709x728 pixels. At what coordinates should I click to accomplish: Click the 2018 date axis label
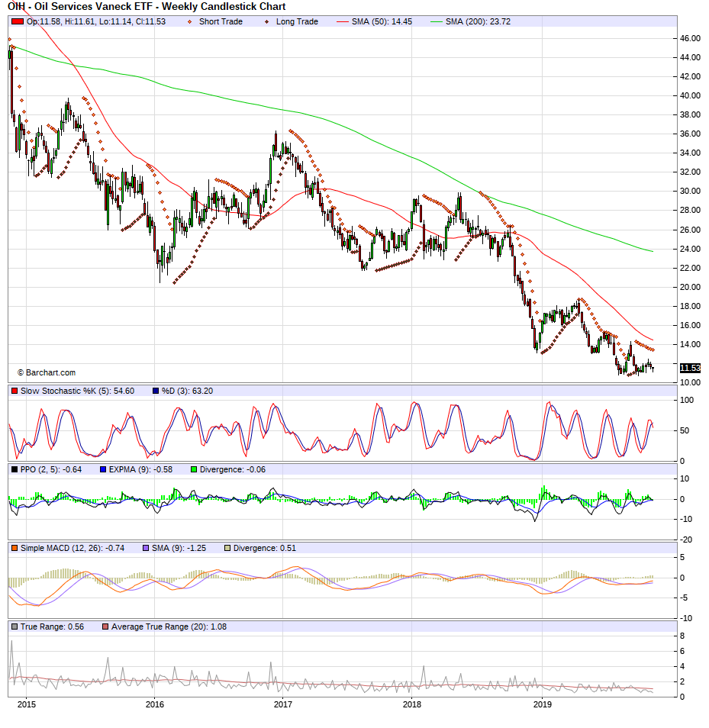[x=412, y=704]
